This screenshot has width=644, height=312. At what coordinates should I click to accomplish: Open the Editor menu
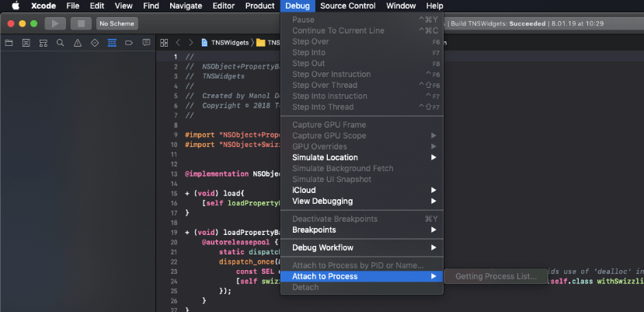click(x=224, y=5)
